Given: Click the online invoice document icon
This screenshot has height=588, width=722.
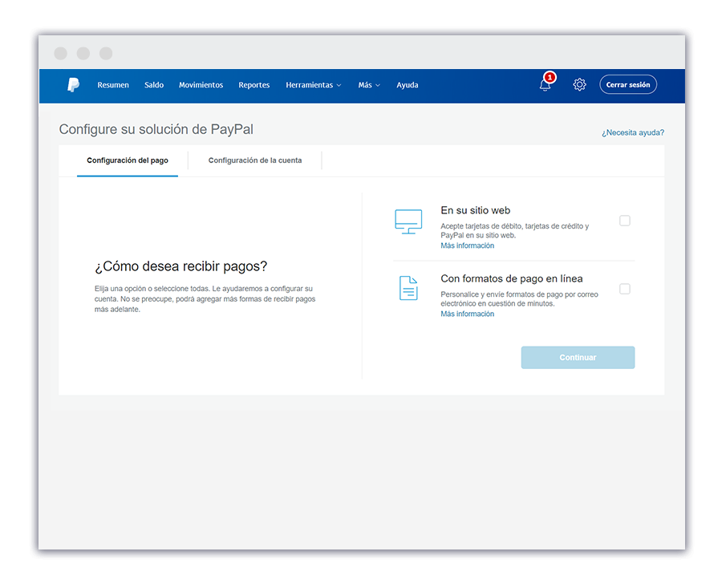Looking at the screenshot, I should tap(408, 288).
